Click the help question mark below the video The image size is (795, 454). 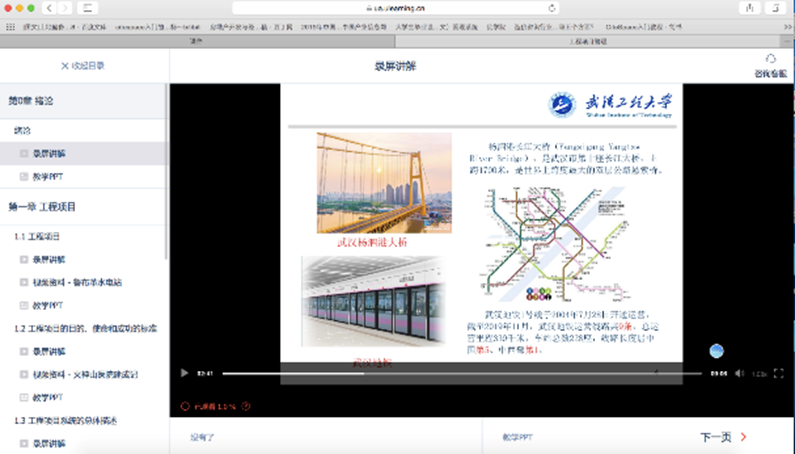click(246, 406)
